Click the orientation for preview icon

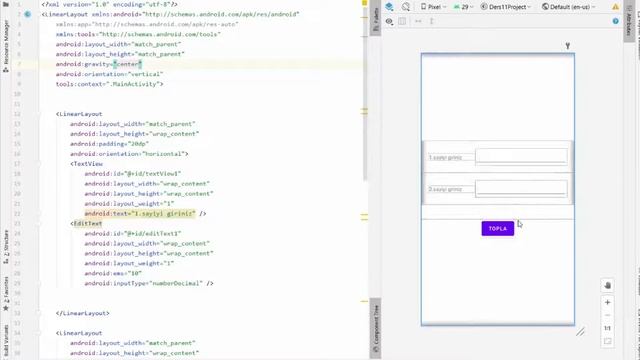point(405,7)
